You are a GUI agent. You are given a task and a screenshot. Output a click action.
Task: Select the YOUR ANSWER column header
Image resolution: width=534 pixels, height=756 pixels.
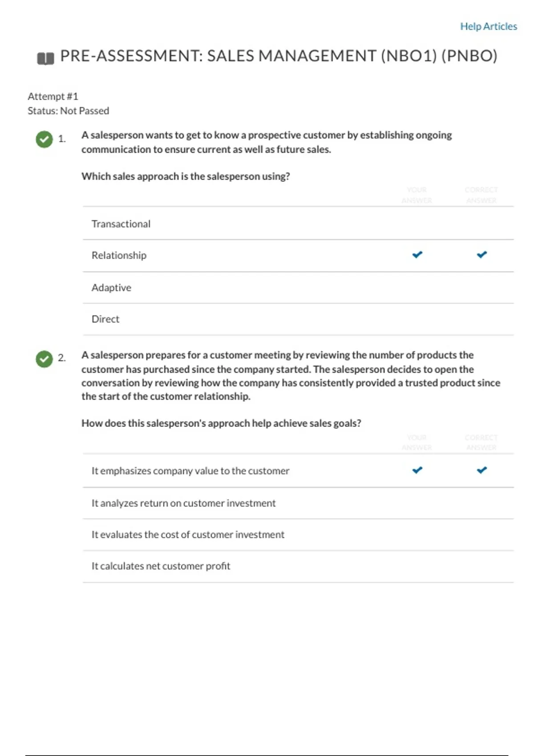coord(417,194)
